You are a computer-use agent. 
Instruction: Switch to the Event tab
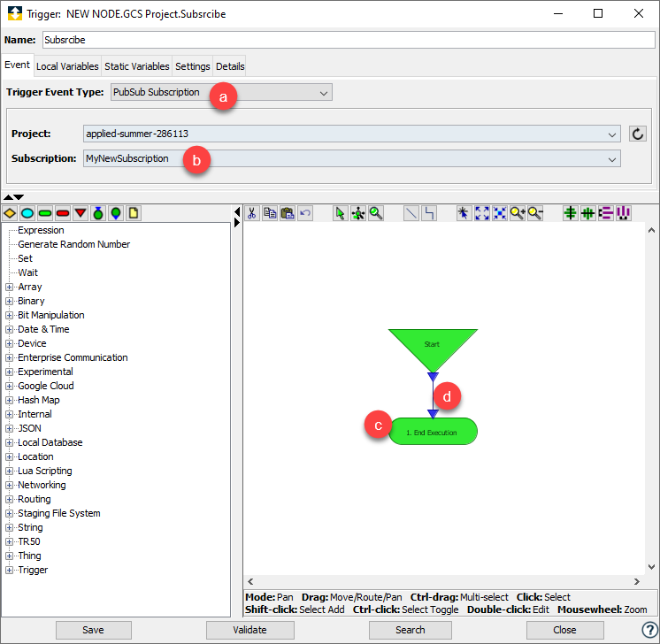coord(18,65)
